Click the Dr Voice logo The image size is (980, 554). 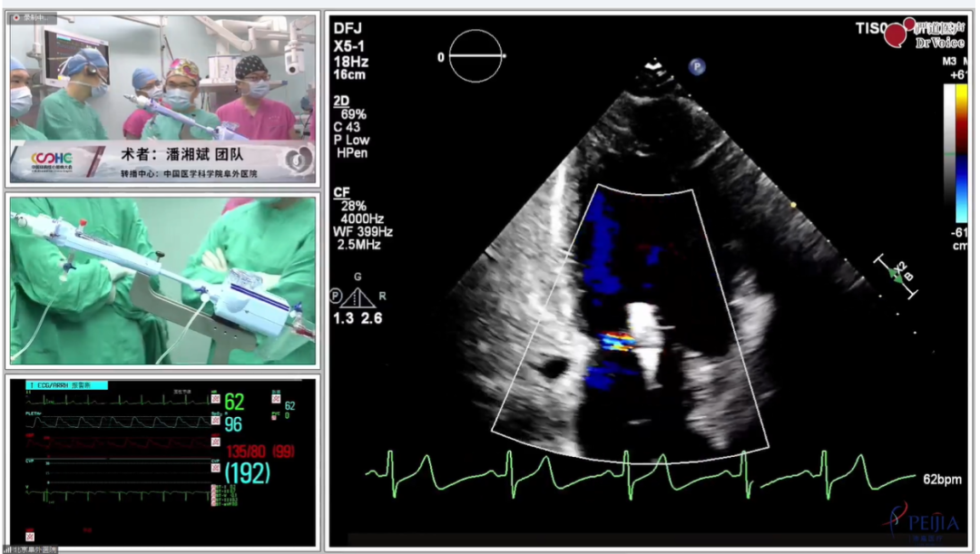pos(926,34)
